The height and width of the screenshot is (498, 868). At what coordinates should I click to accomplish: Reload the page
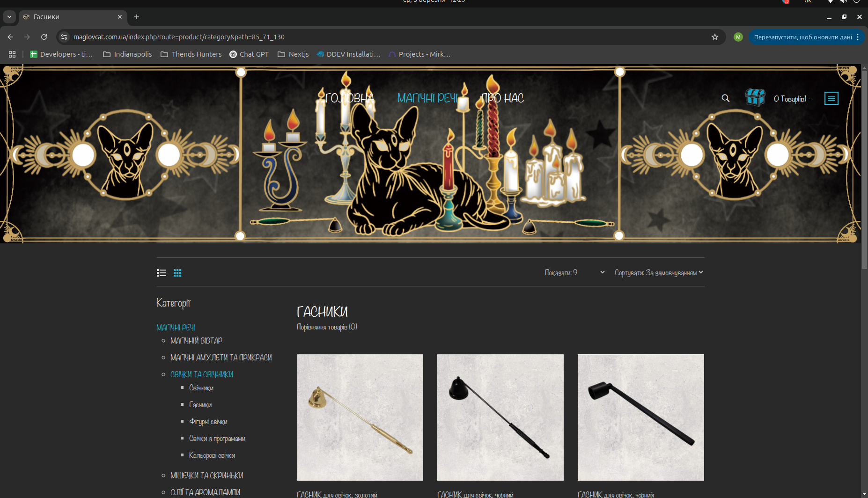(x=44, y=37)
